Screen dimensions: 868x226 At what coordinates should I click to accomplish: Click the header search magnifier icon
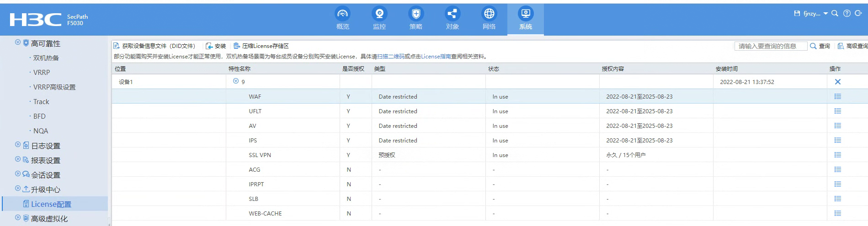[x=835, y=14]
